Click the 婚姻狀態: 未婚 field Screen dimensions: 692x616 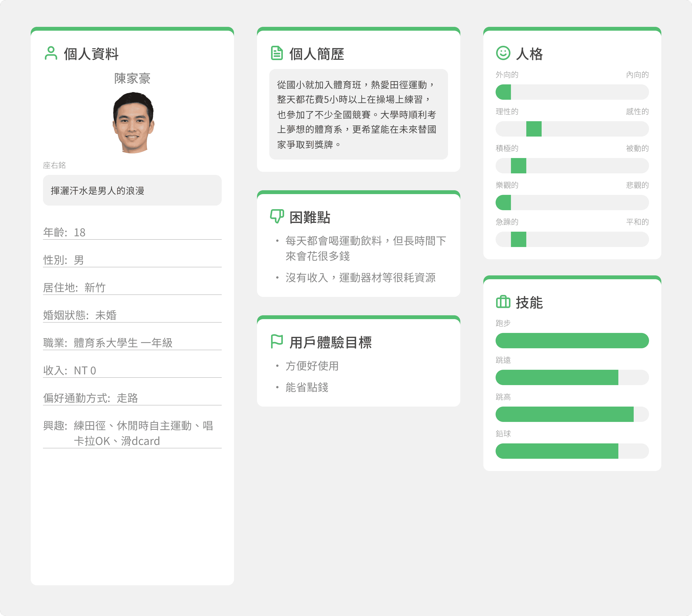[132, 315]
